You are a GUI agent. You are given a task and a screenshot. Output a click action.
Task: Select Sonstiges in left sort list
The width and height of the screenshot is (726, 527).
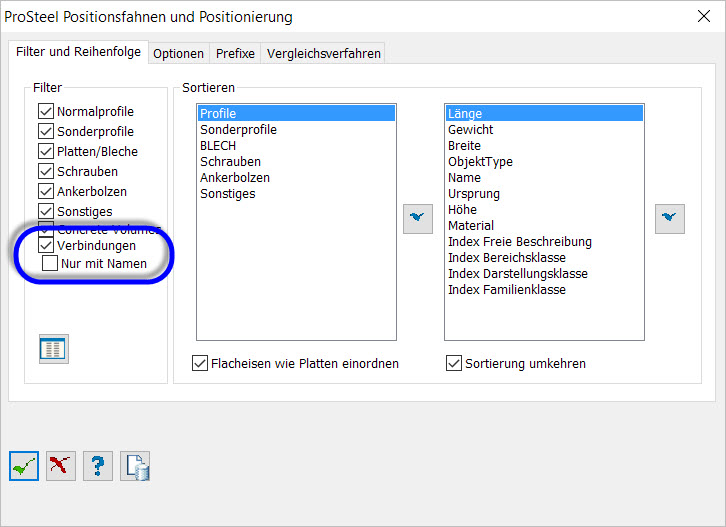click(296, 194)
